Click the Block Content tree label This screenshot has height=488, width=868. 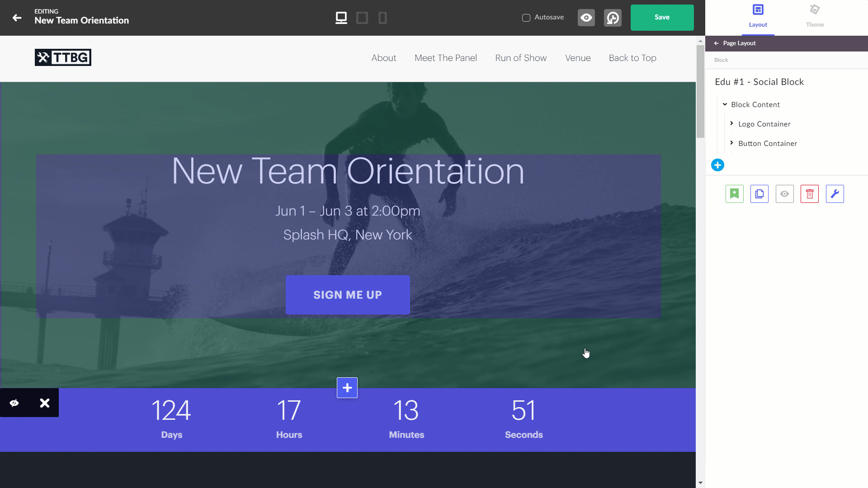[755, 104]
